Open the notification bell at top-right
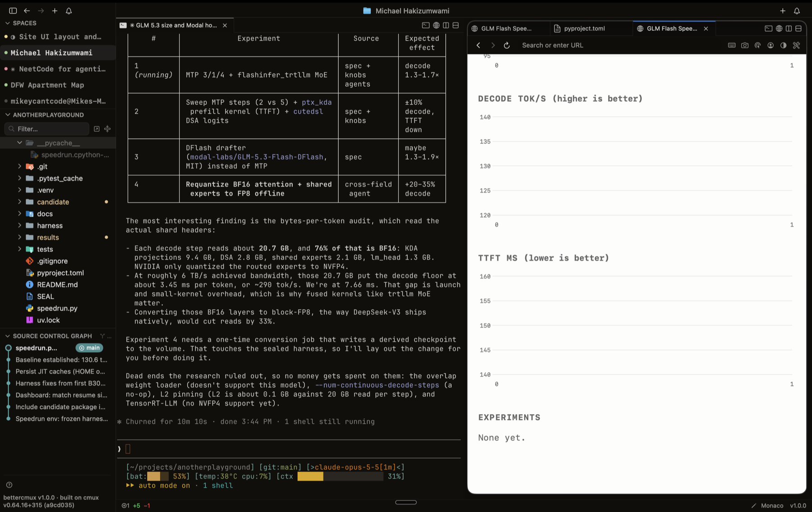 [797, 11]
